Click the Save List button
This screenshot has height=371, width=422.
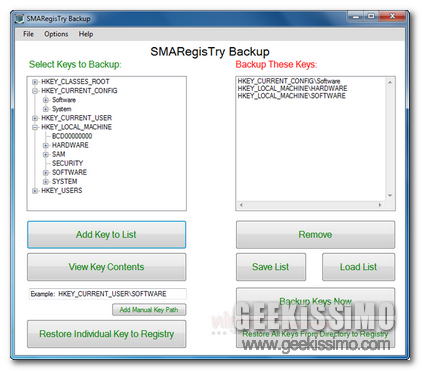coord(271,267)
